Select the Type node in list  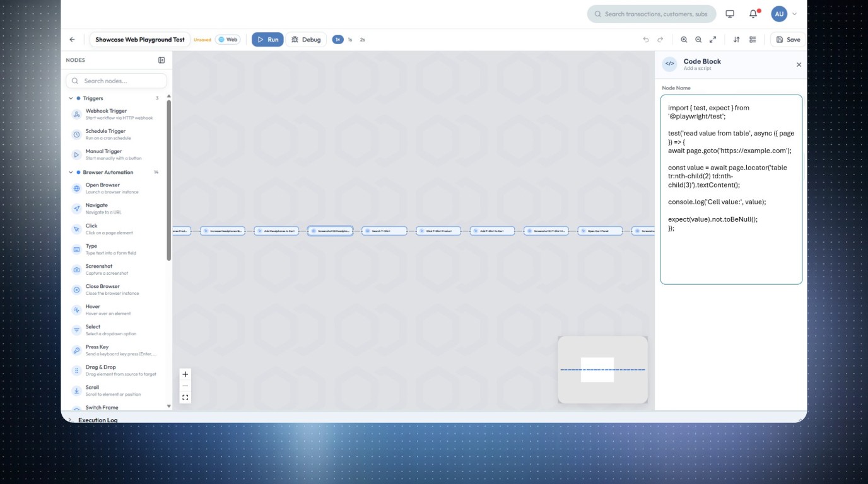pos(117,249)
